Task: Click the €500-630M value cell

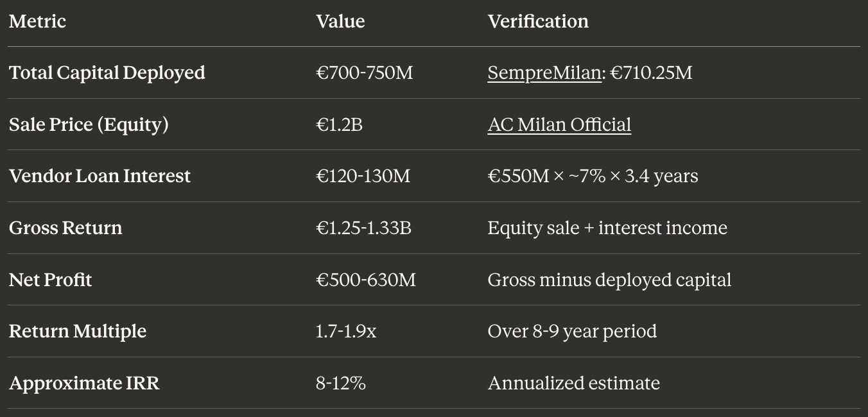Action: 366,280
